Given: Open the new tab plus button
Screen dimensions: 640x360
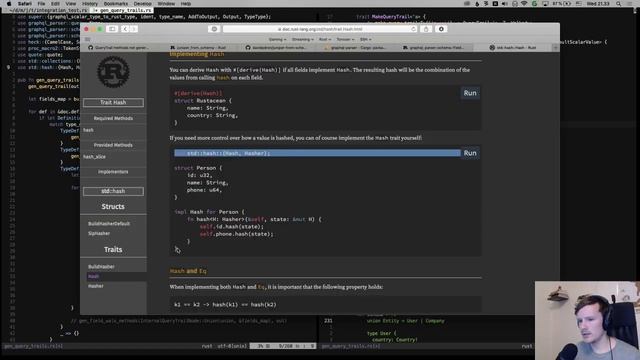Looking at the screenshot, I should pyautogui.click(x=555, y=48).
